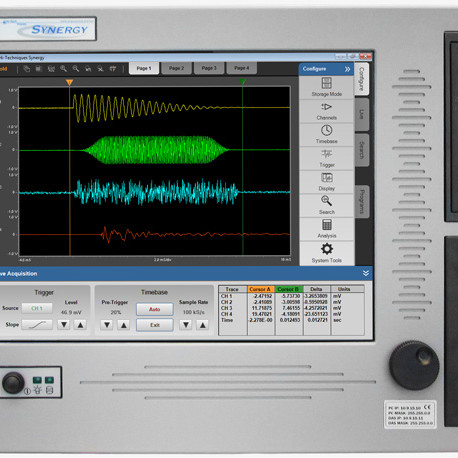The image size is (458, 458).
Task: Click the copy-pages icon at toolbar start
Action: pos(27,69)
